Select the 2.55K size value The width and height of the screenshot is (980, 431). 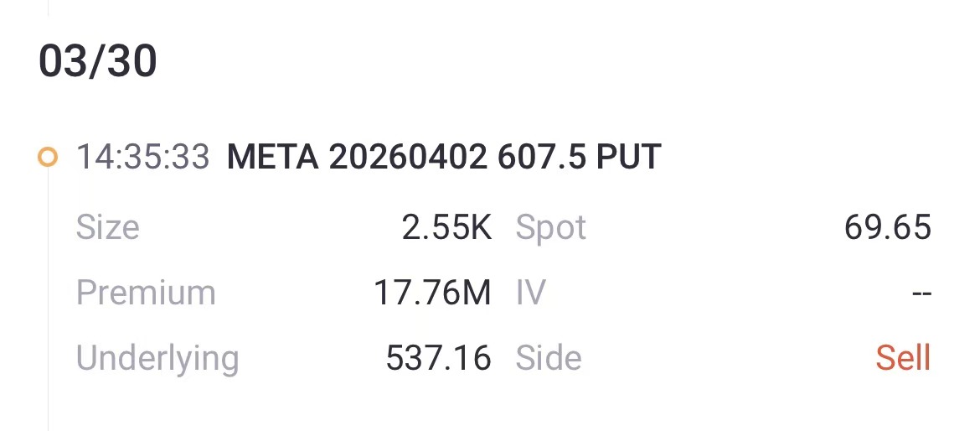point(446,227)
